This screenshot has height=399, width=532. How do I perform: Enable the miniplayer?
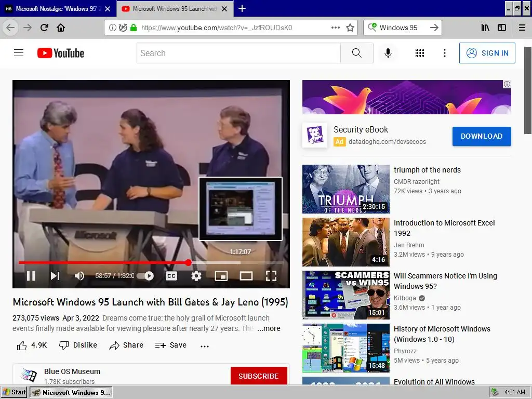pyautogui.click(x=221, y=276)
